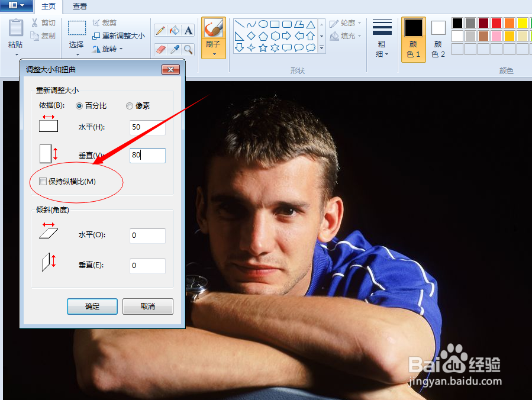This screenshot has height=400, width=532.
Task: Select the Magnifier tool
Action: (x=188, y=50)
